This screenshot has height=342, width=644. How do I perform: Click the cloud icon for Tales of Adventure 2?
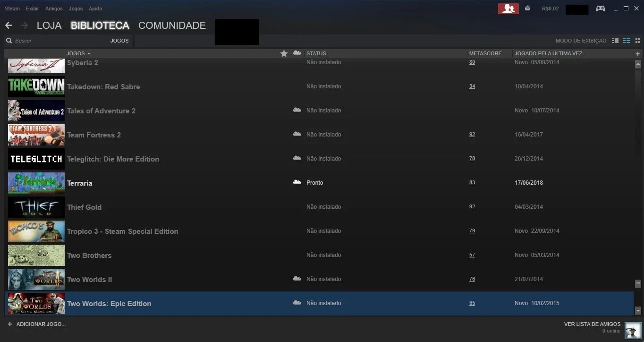(297, 110)
